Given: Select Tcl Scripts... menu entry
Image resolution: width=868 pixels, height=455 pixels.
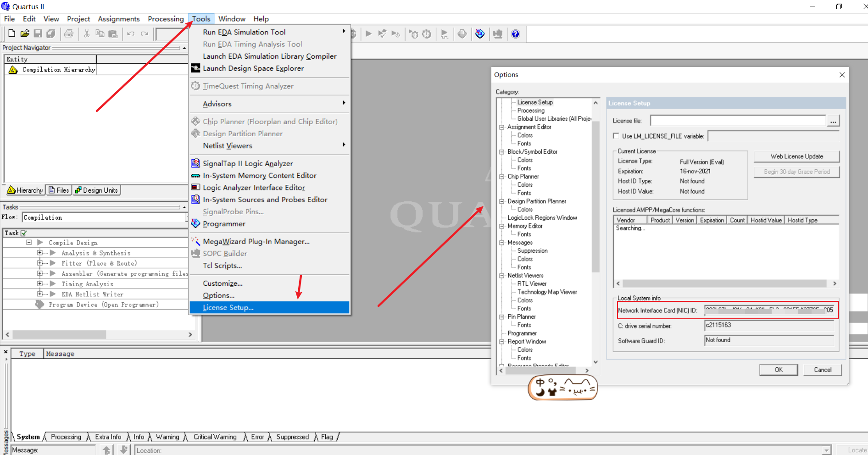Looking at the screenshot, I should click(x=270, y=266).
